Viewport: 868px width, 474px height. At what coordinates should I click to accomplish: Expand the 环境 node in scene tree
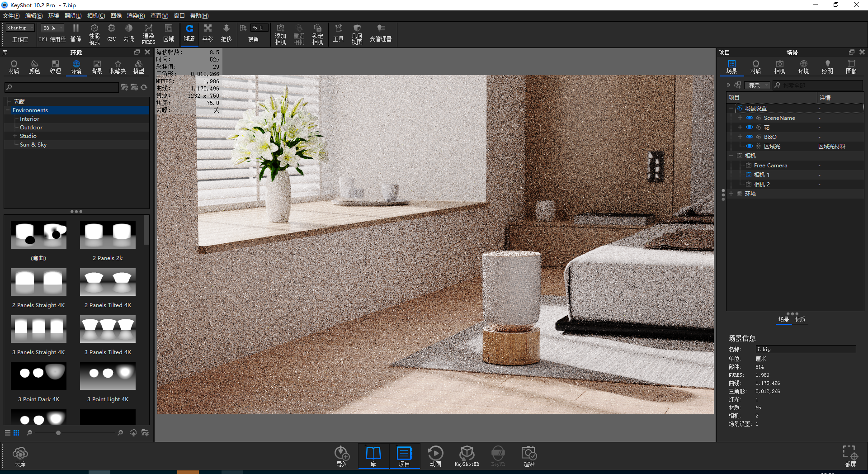731,194
